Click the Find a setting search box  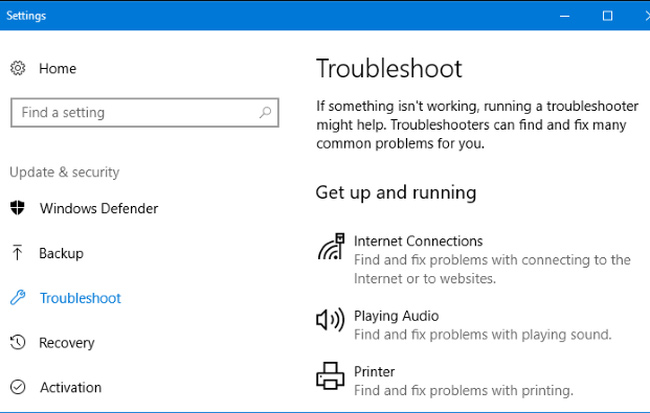tap(145, 112)
